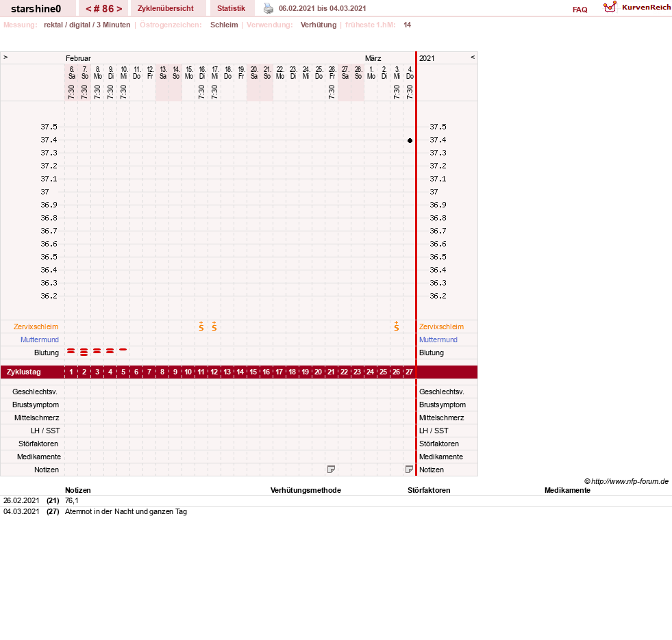
Task: Click bleeding mark on cycle day 1
Action: pyautogui.click(x=71, y=351)
